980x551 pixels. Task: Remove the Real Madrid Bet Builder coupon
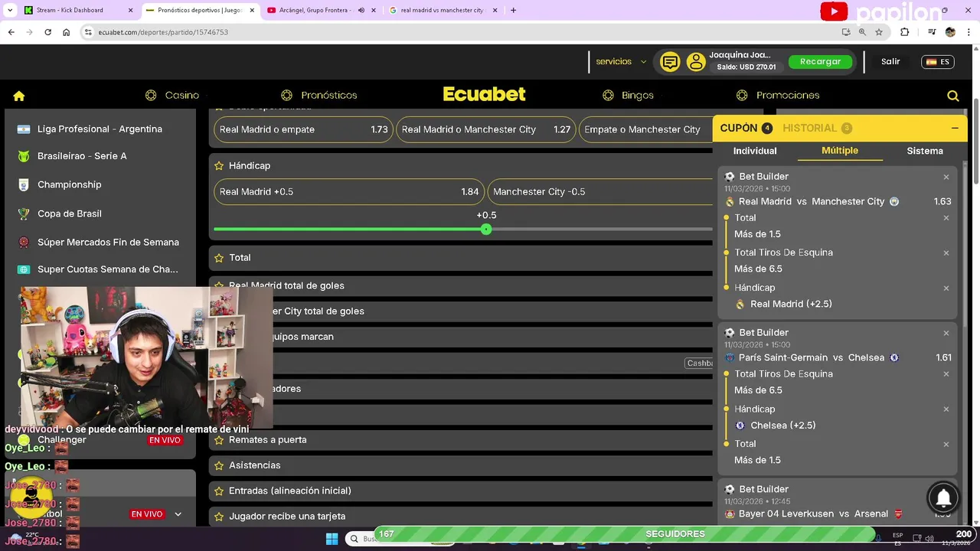(x=946, y=177)
